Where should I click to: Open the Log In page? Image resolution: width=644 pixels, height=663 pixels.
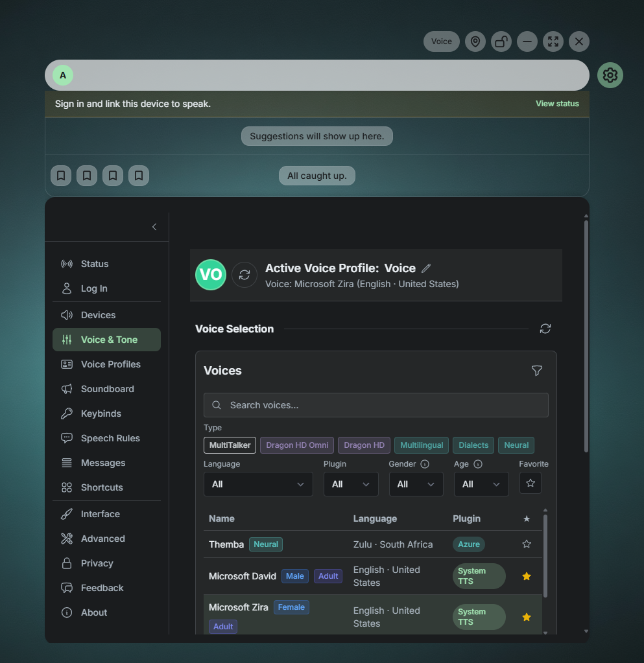106,288
